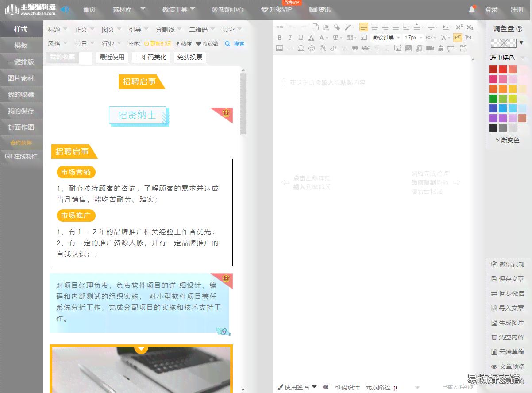This screenshot has width=532, height=393.
Task: Align text left in editor toolbar
Action: [x=364, y=27]
